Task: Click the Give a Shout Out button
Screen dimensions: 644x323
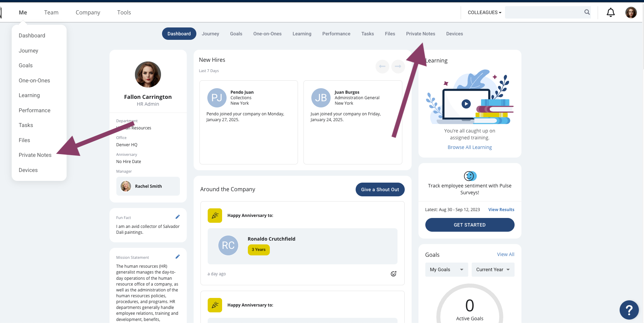Action: click(x=380, y=189)
